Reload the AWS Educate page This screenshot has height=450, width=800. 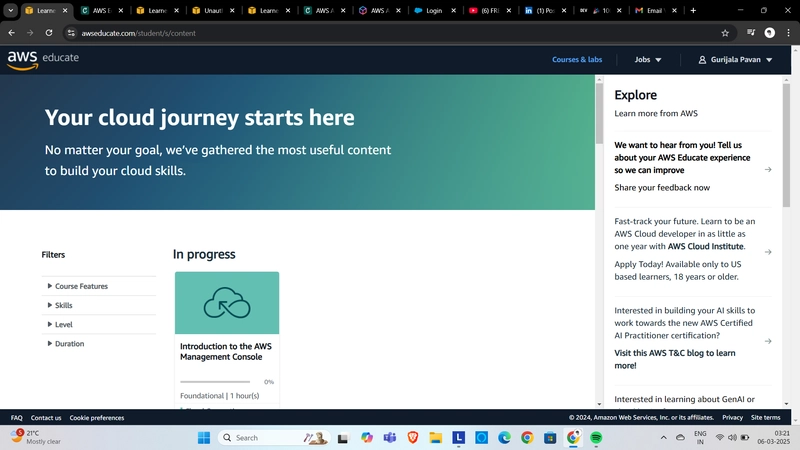point(49,33)
